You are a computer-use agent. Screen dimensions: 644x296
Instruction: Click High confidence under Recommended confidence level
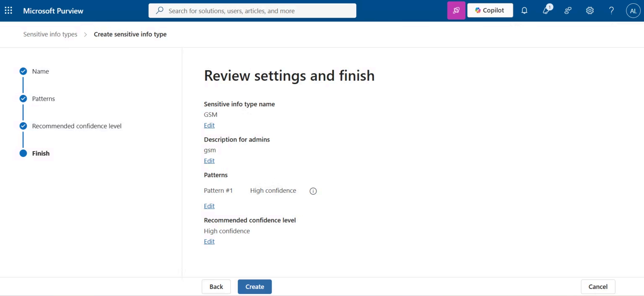227,231
